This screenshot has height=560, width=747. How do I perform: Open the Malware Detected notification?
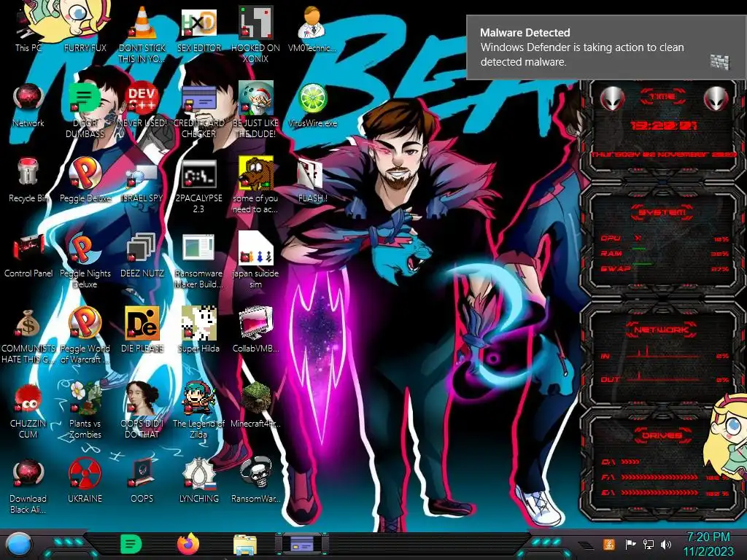tap(606, 47)
